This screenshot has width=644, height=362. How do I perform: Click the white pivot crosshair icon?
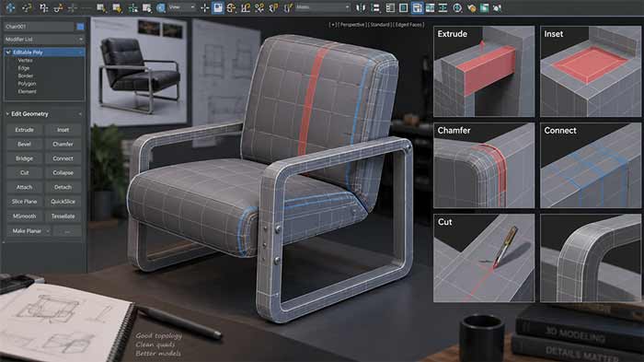204,7
